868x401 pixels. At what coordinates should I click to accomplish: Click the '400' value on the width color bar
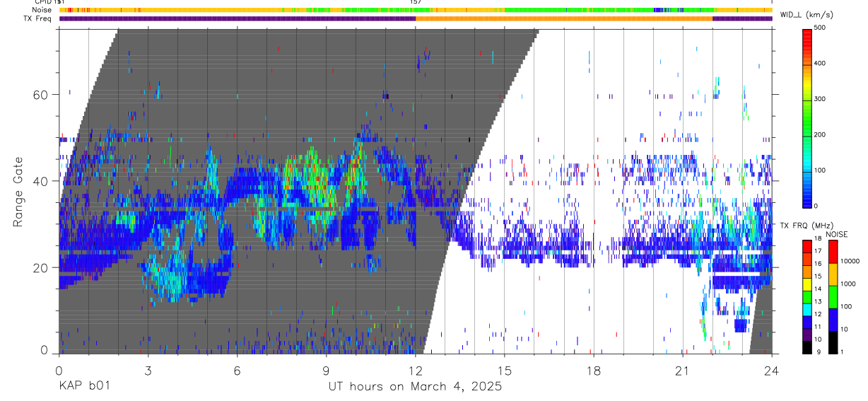[x=821, y=64]
